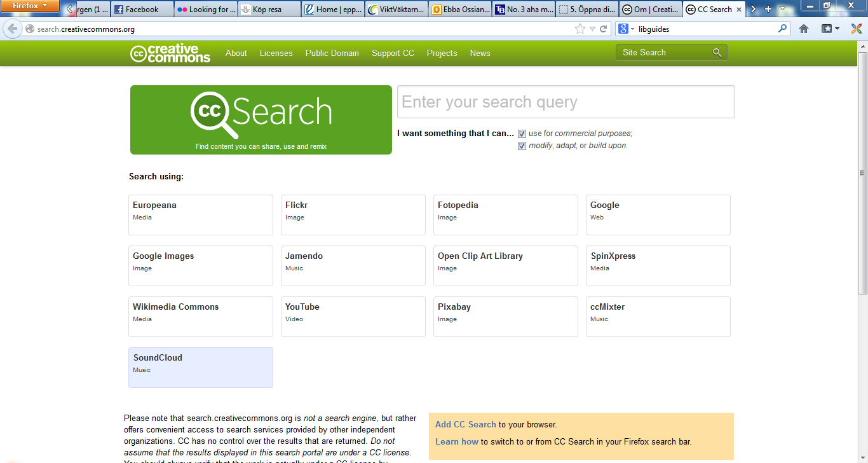Viewport: 868px width, 463px height.
Task: Select Google Web as search source
Action: 658,215
